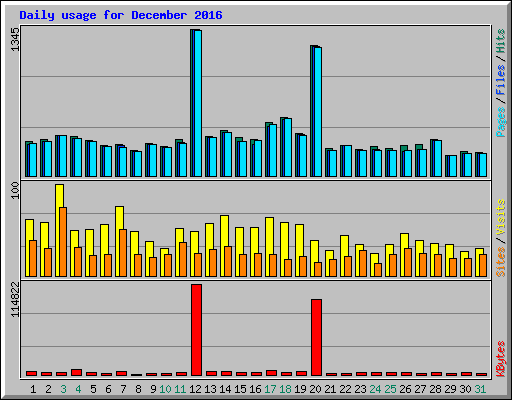Click the chart title 'Daily usage for December 2016'
Image resolution: width=512 pixels, height=400 pixels.
point(121,15)
